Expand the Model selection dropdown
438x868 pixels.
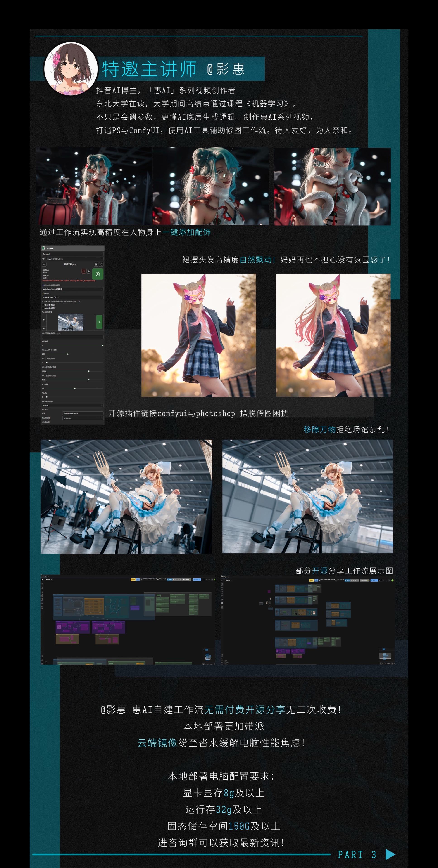(x=72, y=289)
